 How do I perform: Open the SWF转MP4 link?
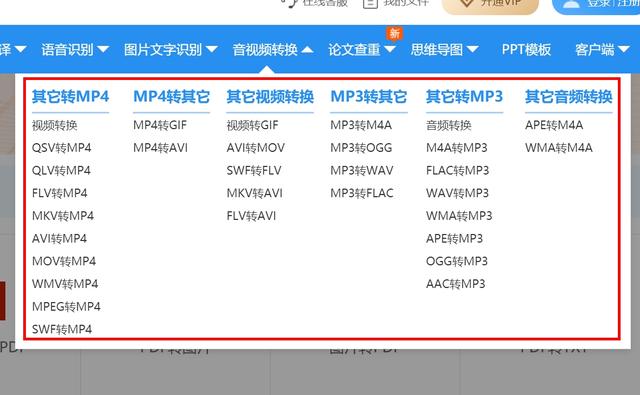pyautogui.click(x=62, y=329)
